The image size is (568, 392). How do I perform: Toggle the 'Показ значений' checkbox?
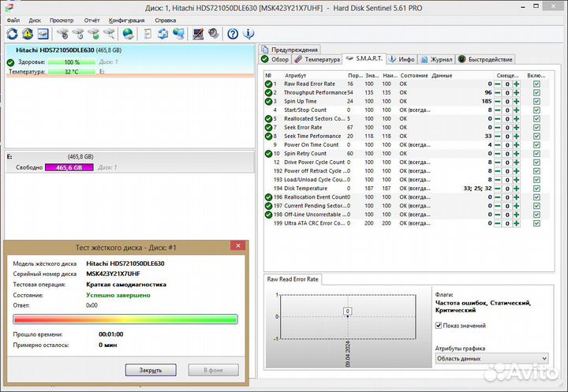pos(439,326)
